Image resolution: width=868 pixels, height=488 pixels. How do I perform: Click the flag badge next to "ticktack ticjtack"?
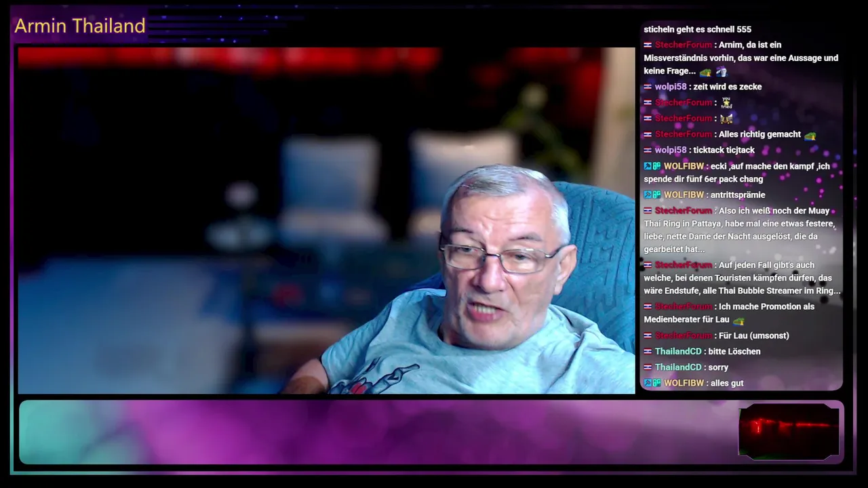click(648, 150)
